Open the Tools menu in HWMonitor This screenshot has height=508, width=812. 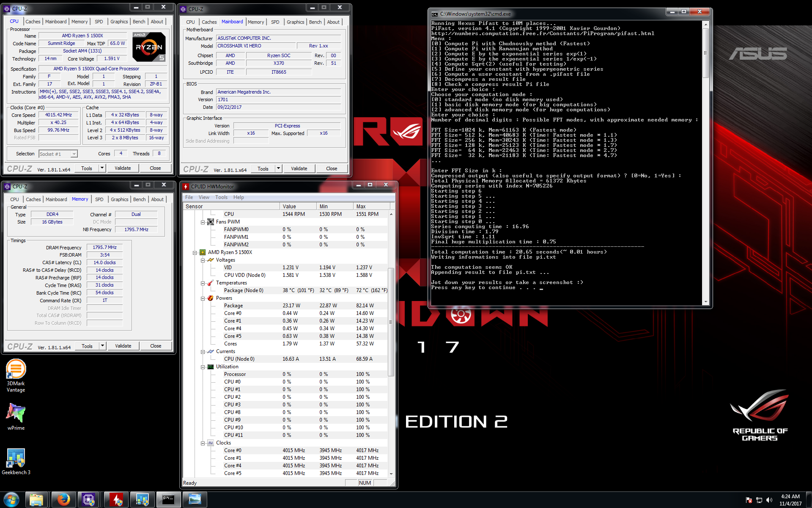click(221, 197)
